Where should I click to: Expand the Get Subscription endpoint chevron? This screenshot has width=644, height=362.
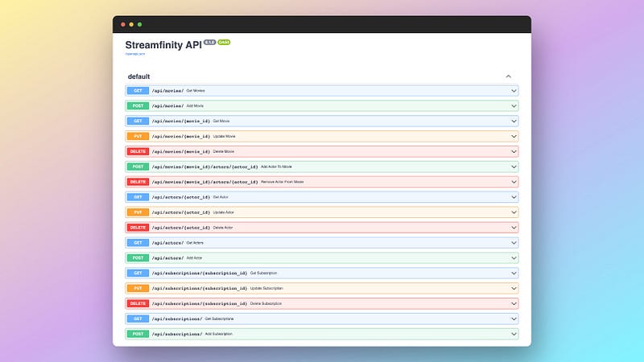tap(514, 273)
